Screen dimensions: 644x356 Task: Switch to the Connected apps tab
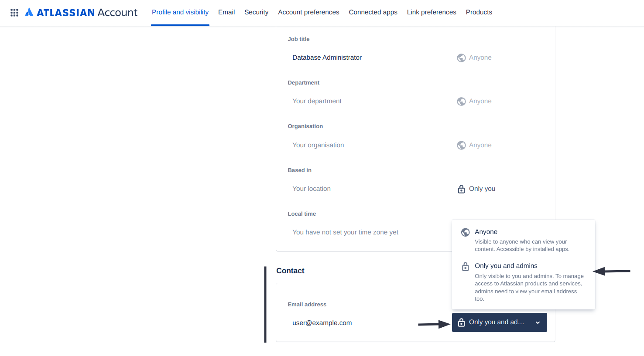[373, 12]
